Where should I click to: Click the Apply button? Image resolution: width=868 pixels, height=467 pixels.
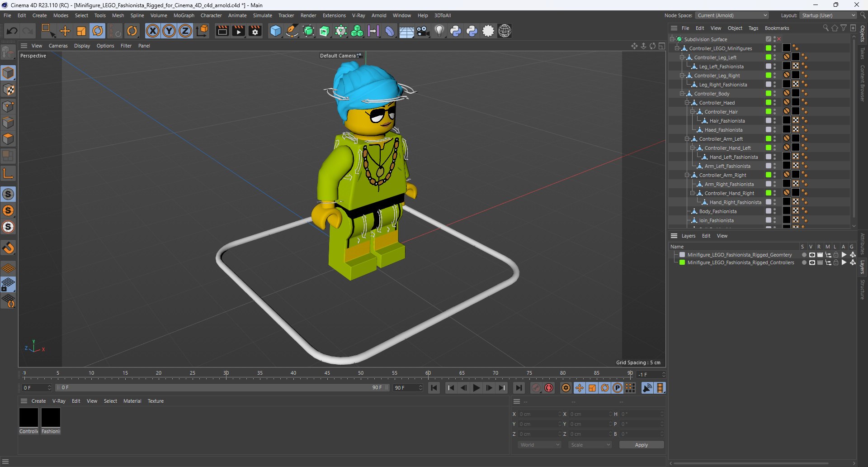[642, 445]
